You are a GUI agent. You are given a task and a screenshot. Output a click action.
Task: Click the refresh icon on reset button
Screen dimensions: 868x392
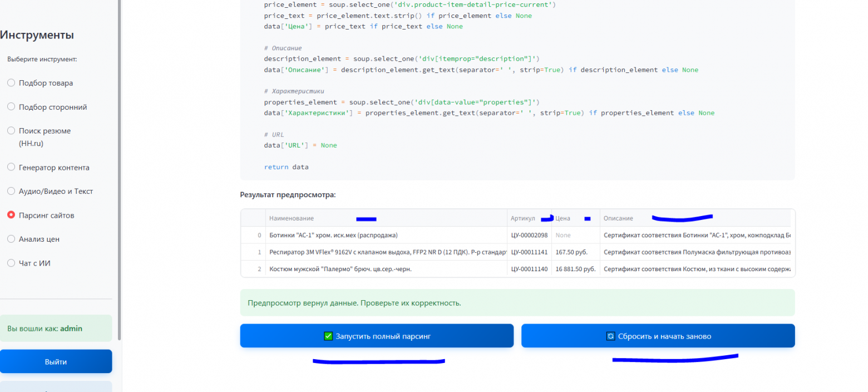coord(610,336)
